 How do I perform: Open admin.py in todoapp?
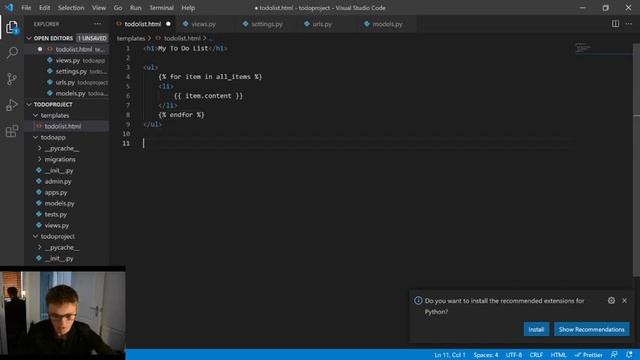click(x=58, y=182)
